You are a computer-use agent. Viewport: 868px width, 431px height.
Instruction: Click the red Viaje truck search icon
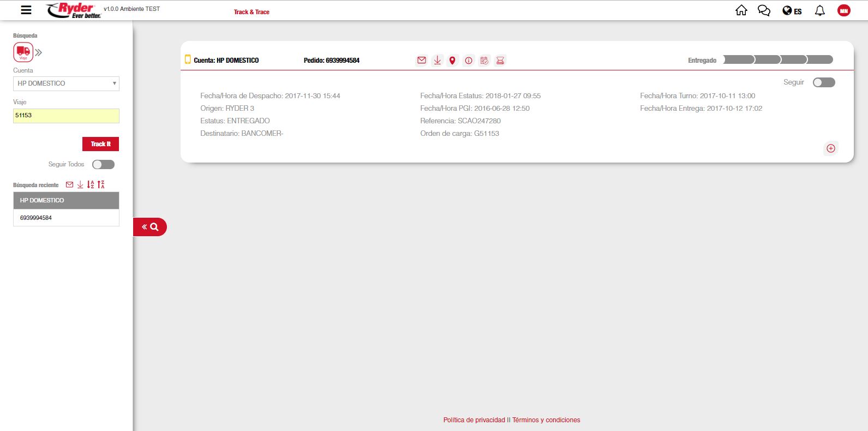click(23, 52)
